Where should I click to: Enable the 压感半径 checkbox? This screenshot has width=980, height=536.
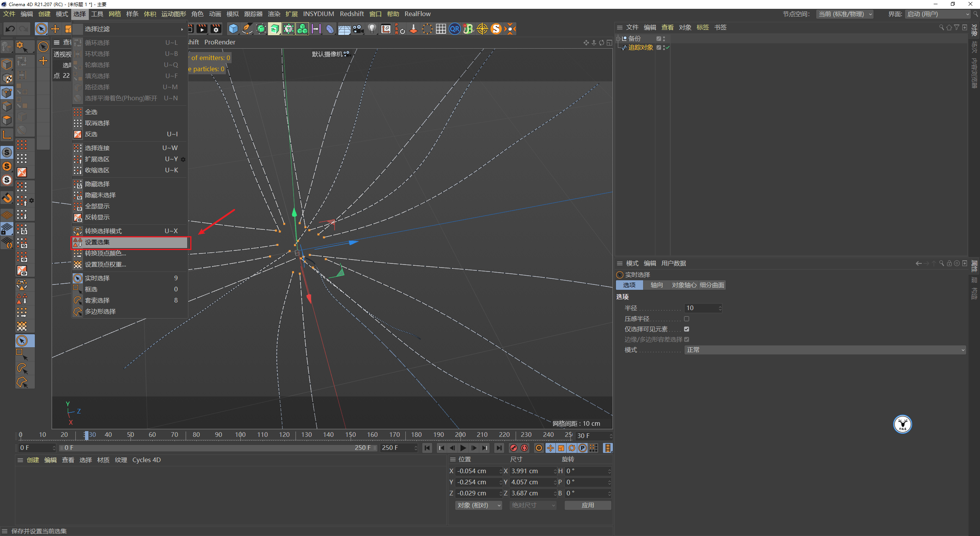click(x=687, y=319)
